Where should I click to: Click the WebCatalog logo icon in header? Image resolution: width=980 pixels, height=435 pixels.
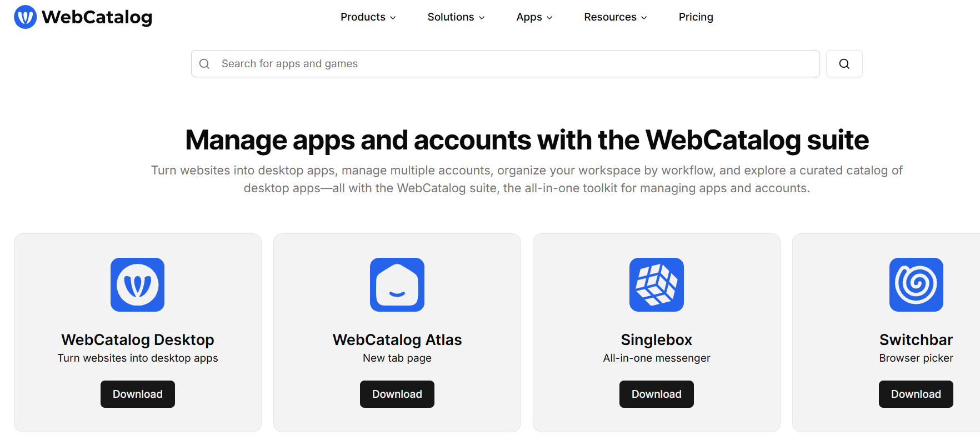[25, 17]
